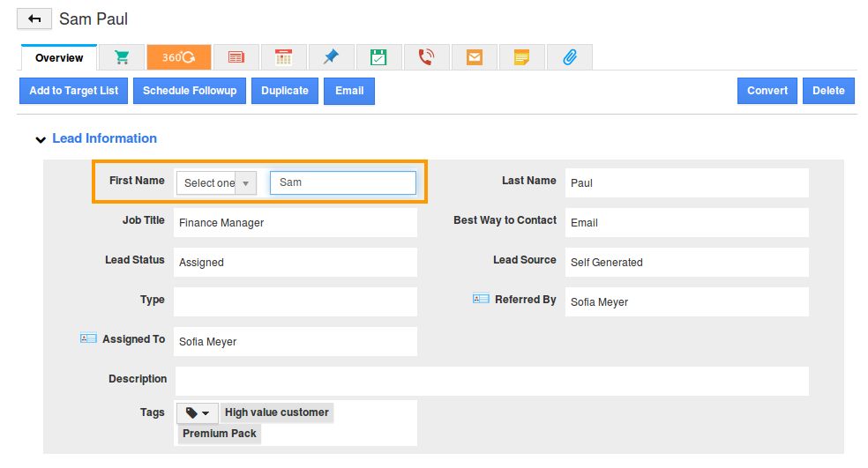Screen dimensions: 868x468
Task: Open the Tags dropdown menu
Action: pos(198,413)
